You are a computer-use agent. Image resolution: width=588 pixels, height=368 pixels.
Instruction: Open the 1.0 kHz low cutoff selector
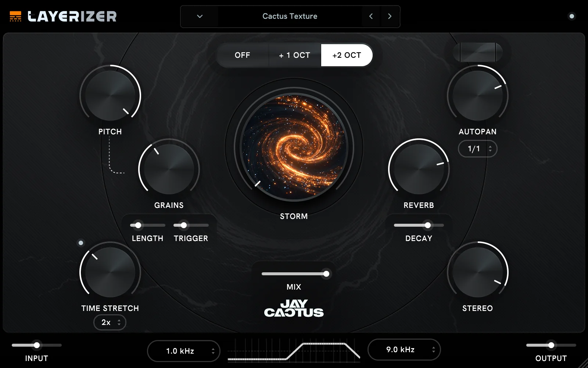184,351
